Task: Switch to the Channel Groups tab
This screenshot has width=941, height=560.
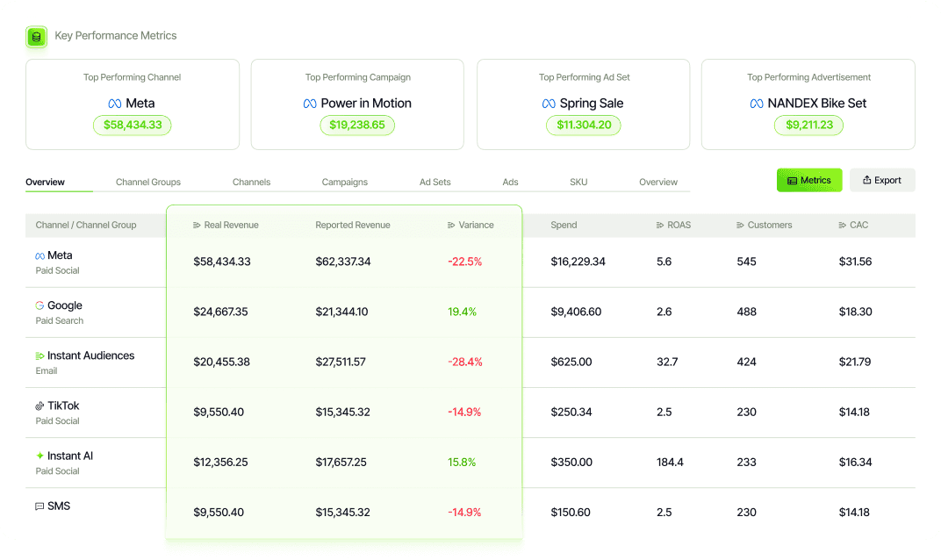Action: 148,182
